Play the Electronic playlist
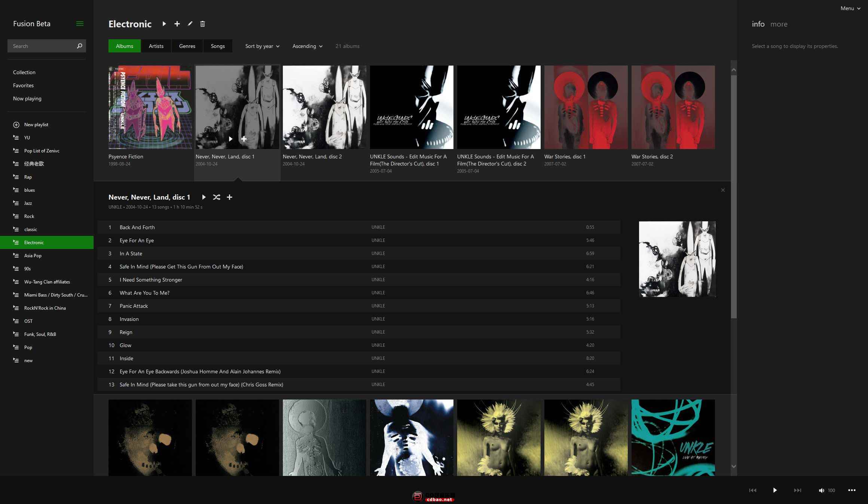This screenshot has height=504, width=868. 164,24
